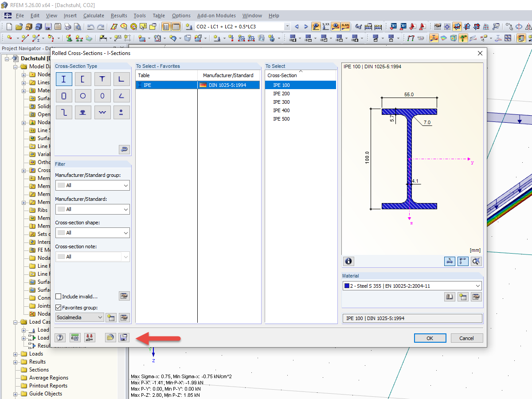Open the Socialmedia favorites group dropdown
The height and width of the screenshot is (399, 532).
click(x=80, y=317)
